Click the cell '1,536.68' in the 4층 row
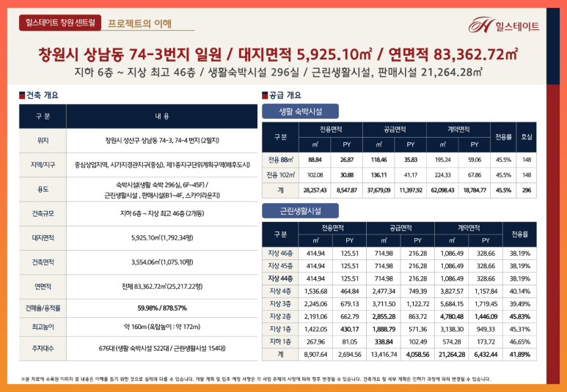The image size is (567, 392). [x=315, y=291]
